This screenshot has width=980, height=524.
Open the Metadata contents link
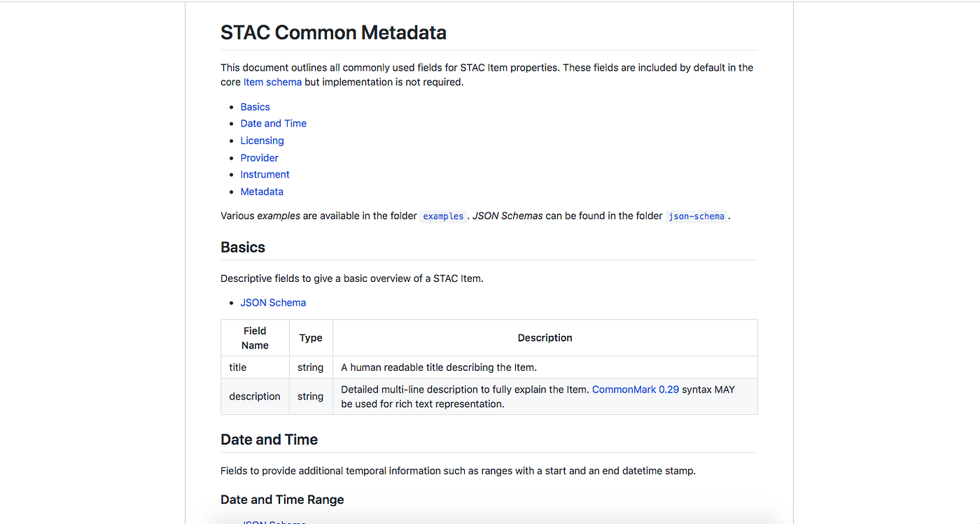pos(262,191)
